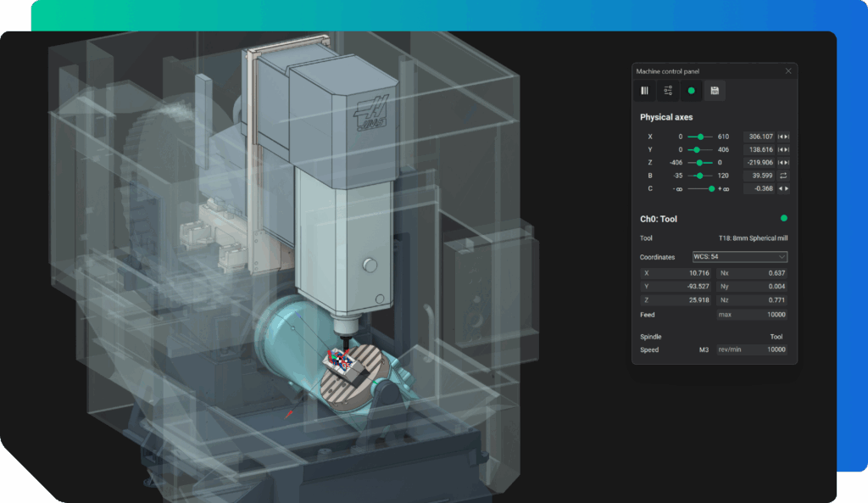
Task: Click the green circle toolbar button
Action: (691, 91)
